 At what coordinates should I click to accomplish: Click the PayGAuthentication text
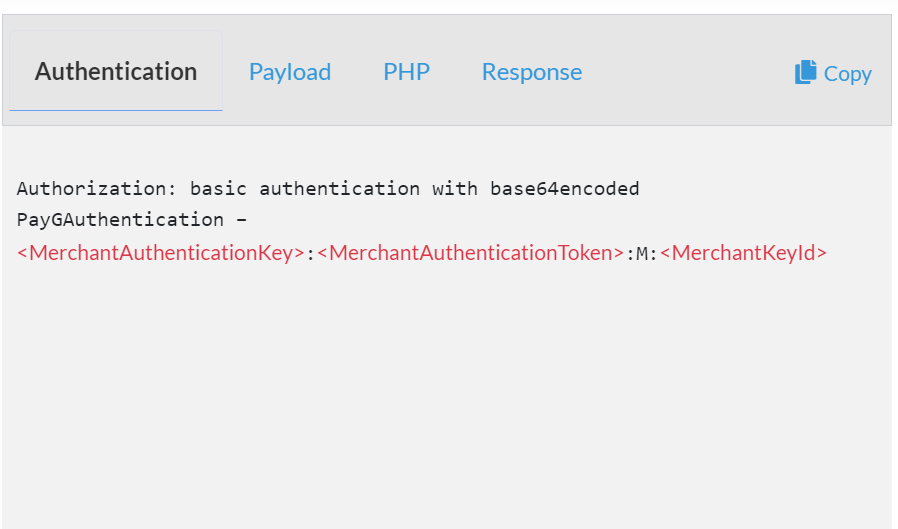click(x=120, y=220)
